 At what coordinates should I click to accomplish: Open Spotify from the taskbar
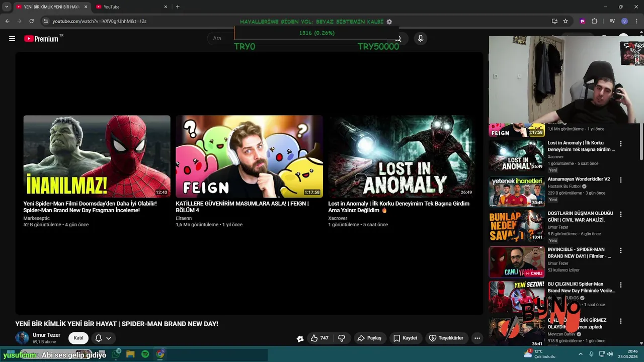click(145, 354)
